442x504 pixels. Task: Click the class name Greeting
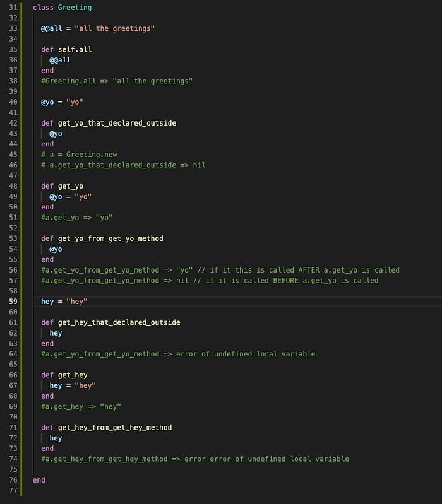click(75, 8)
